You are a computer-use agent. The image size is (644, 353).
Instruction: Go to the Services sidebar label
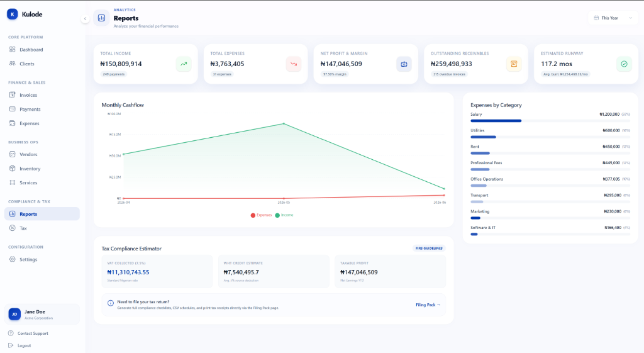28,183
